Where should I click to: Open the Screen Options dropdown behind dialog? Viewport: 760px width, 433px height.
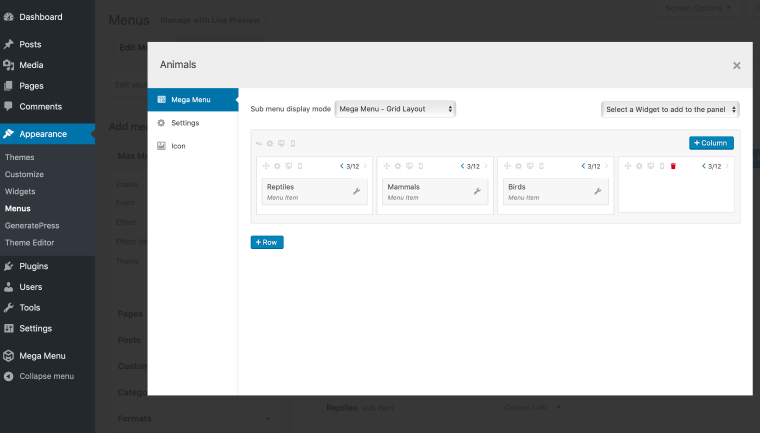pyautogui.click(x=698, y=8)
